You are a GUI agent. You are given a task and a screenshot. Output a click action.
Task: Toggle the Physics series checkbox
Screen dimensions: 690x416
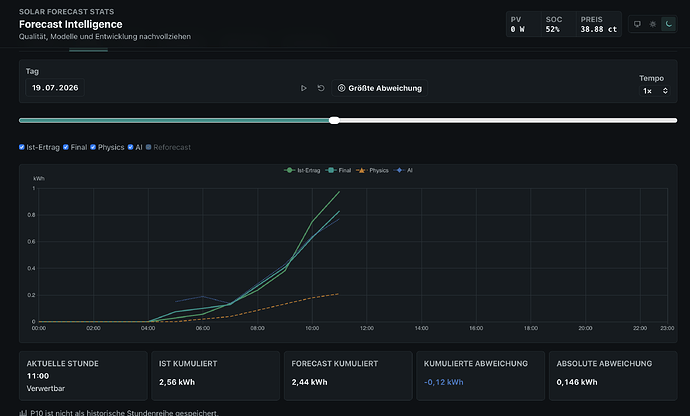(93, 147)
